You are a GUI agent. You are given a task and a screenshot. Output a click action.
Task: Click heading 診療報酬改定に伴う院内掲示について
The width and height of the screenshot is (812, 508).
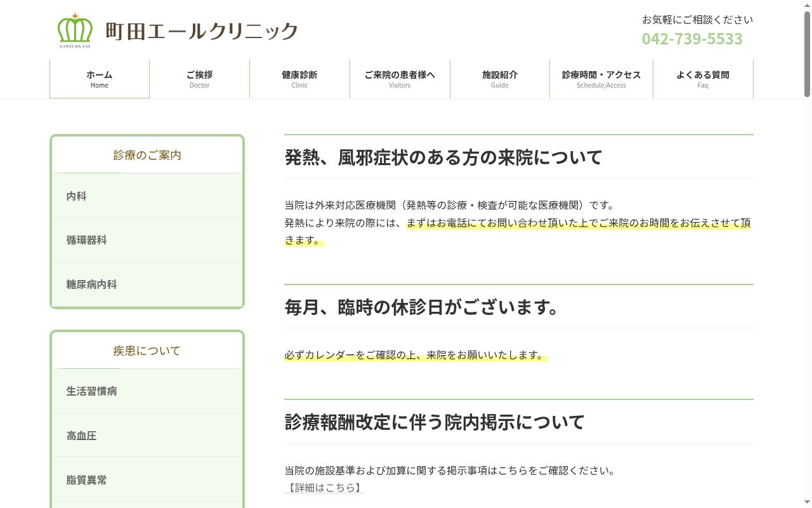pos(435,422)
